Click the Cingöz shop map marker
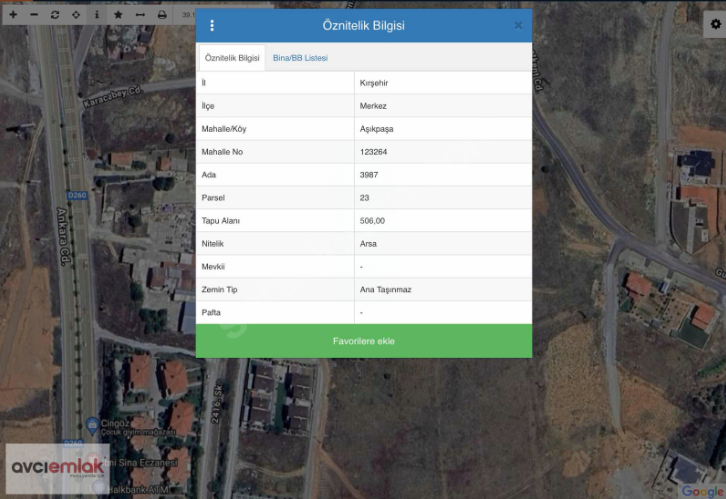Screen dimensions: 726x499 pyautogui.click(x=93, y=425)
